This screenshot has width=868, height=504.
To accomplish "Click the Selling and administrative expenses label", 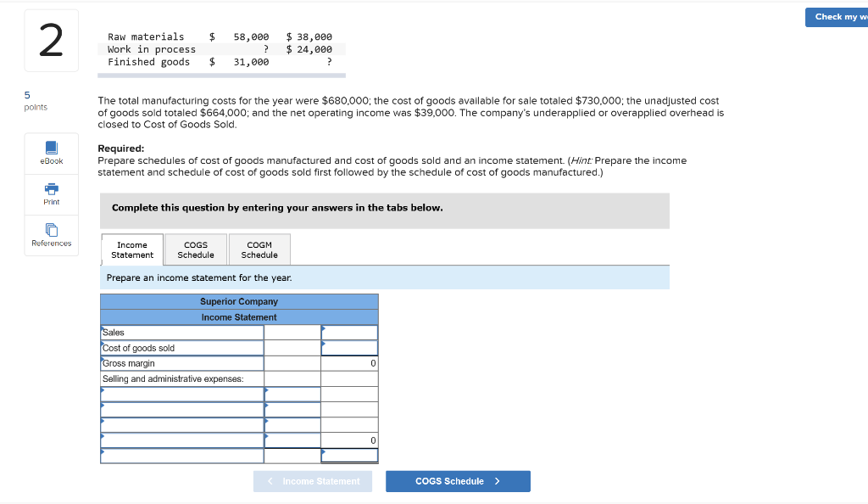I will [x=173, y=378].
